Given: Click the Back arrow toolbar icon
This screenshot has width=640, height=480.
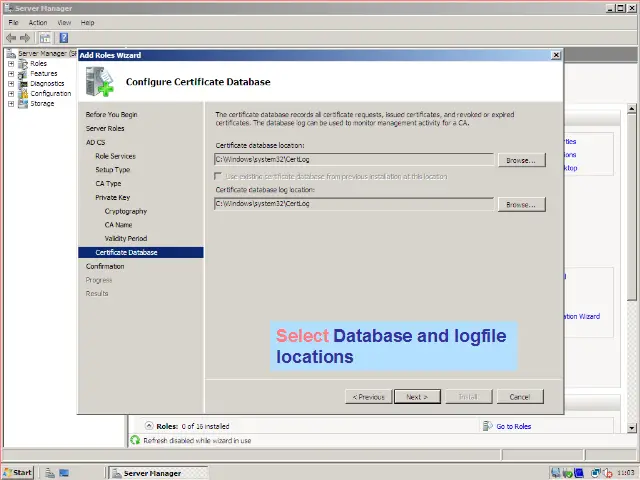Looking at the screenshot, I should tap(11, 38).
